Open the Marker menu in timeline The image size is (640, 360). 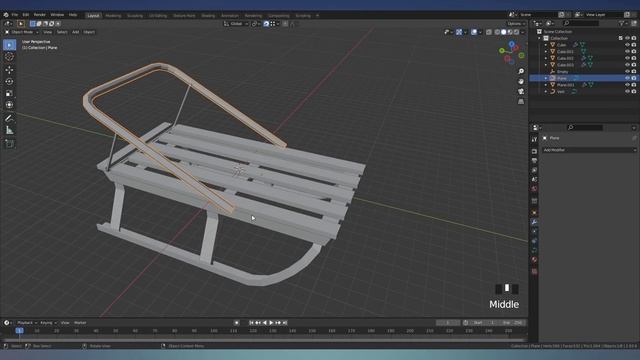click(80, 323)
